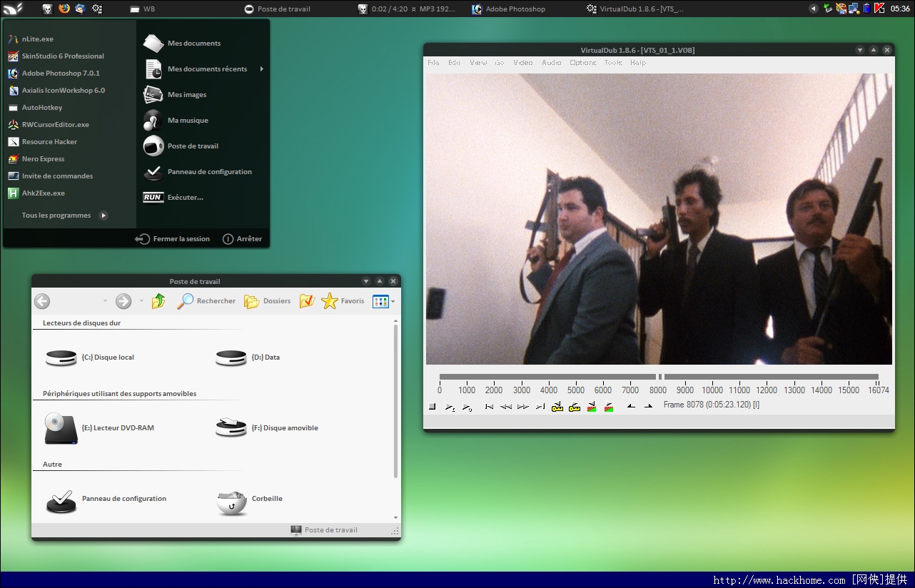Click the Forward arrow in Poste de travail
915x588 pixels.
(x=123, y=301)
